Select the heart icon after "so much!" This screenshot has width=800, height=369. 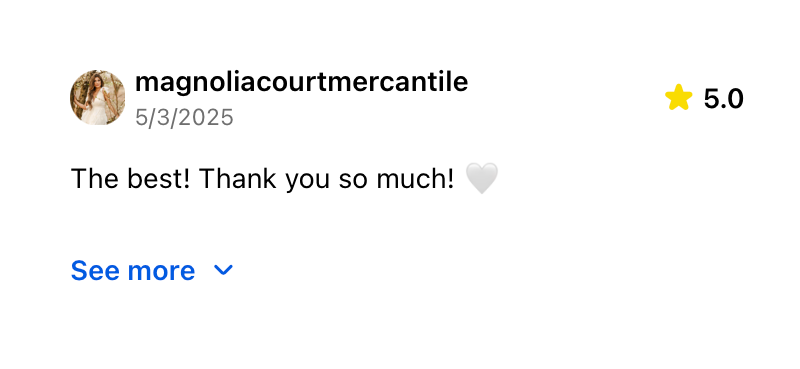[482, 179]
